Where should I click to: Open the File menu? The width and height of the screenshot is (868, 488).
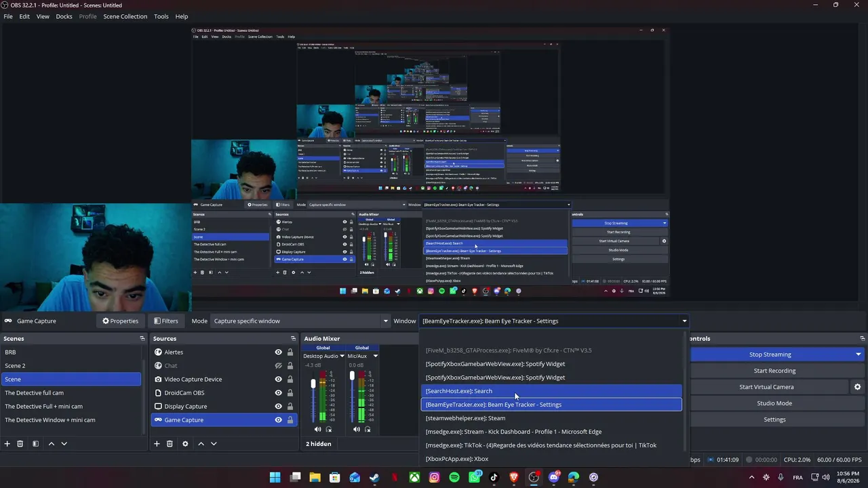8,16
